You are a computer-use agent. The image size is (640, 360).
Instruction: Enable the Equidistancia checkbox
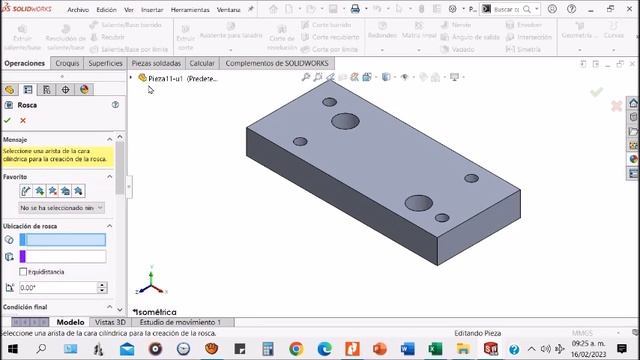point(23,271)
